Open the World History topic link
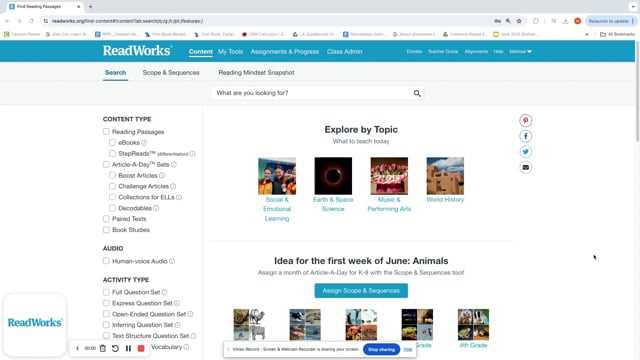 point(445,200)
